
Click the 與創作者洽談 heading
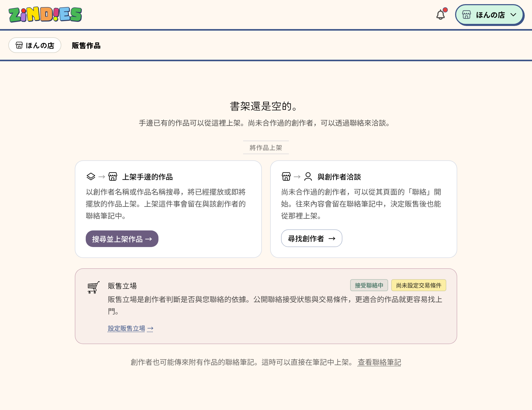[339, 177]
